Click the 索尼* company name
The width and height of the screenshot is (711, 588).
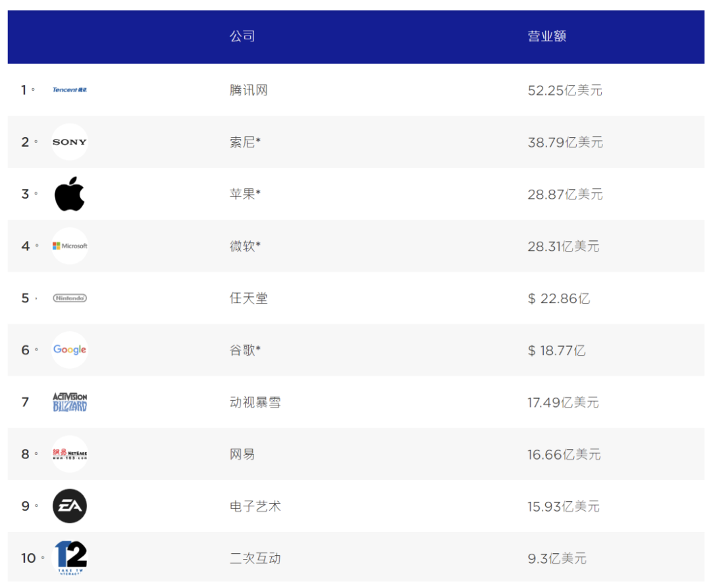[x=245, y=142]
